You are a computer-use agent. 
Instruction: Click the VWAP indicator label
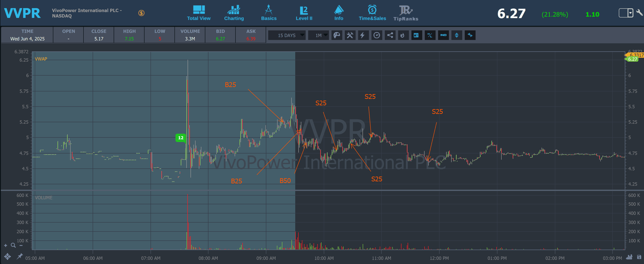tap(41, 59)
